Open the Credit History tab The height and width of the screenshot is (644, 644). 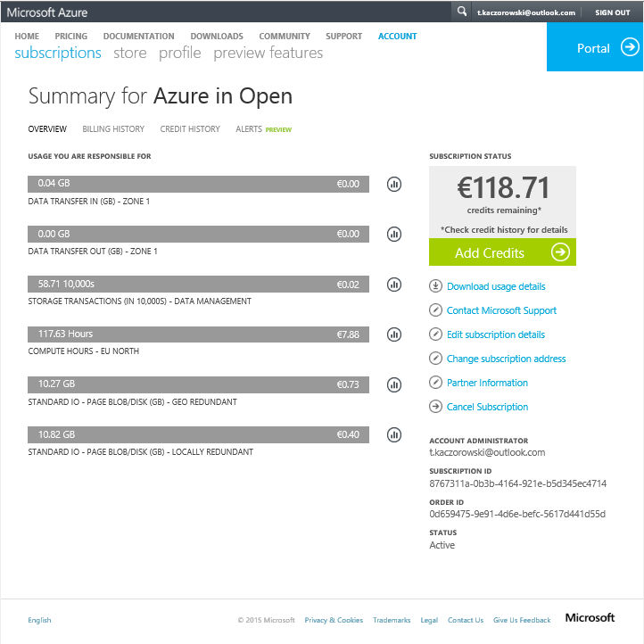pyautogui.click(x=190, y=129)
